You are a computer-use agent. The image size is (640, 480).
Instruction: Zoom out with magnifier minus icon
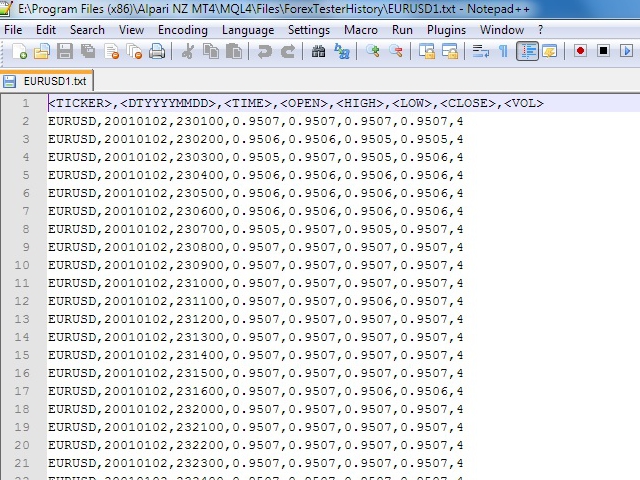396,51
